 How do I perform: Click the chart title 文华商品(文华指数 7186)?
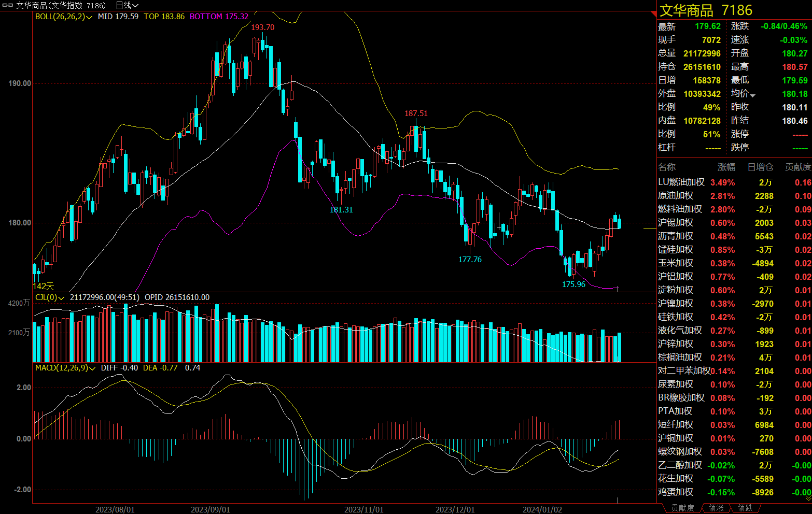61,5
